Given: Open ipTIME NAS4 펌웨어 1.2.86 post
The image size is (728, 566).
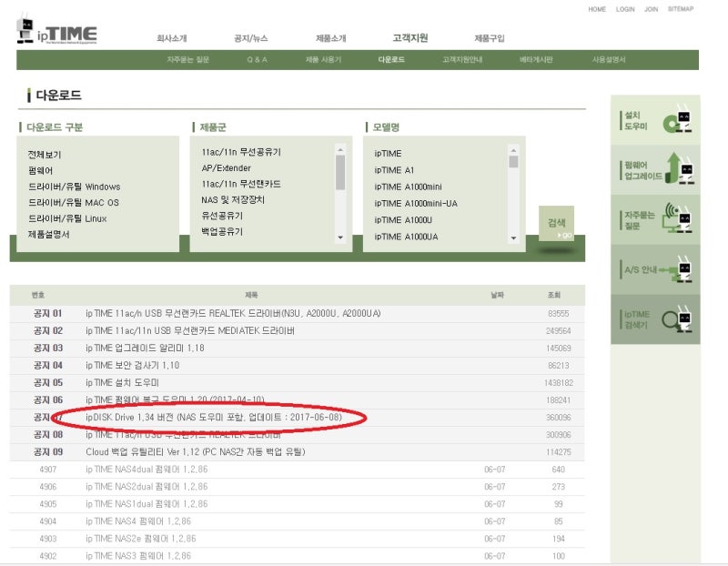Looking at the screenshot, I should point(138,521).
